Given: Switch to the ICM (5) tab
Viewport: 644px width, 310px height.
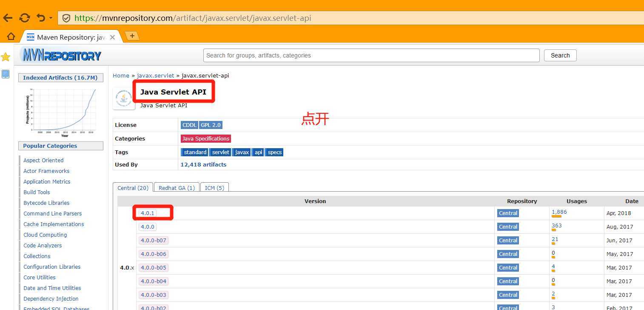Looking at the screenshot, I should (214, 188).
